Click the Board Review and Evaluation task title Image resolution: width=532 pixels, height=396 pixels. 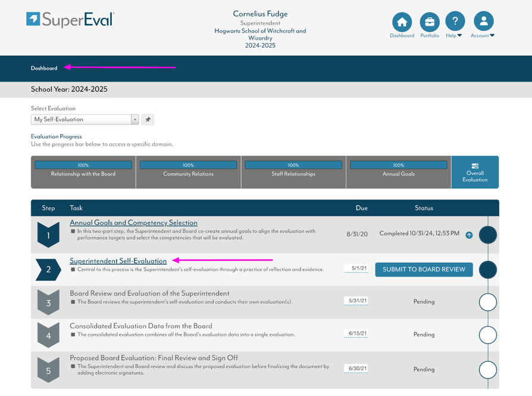149,294
